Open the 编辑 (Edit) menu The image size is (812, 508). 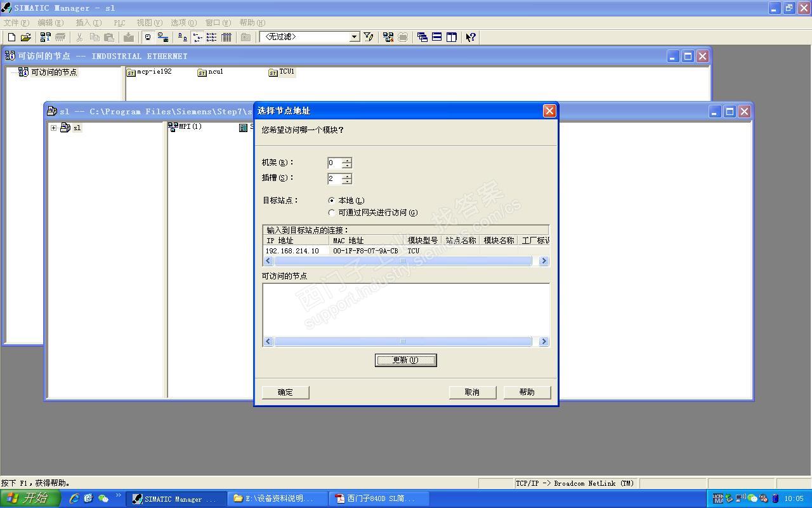[51, 23]
